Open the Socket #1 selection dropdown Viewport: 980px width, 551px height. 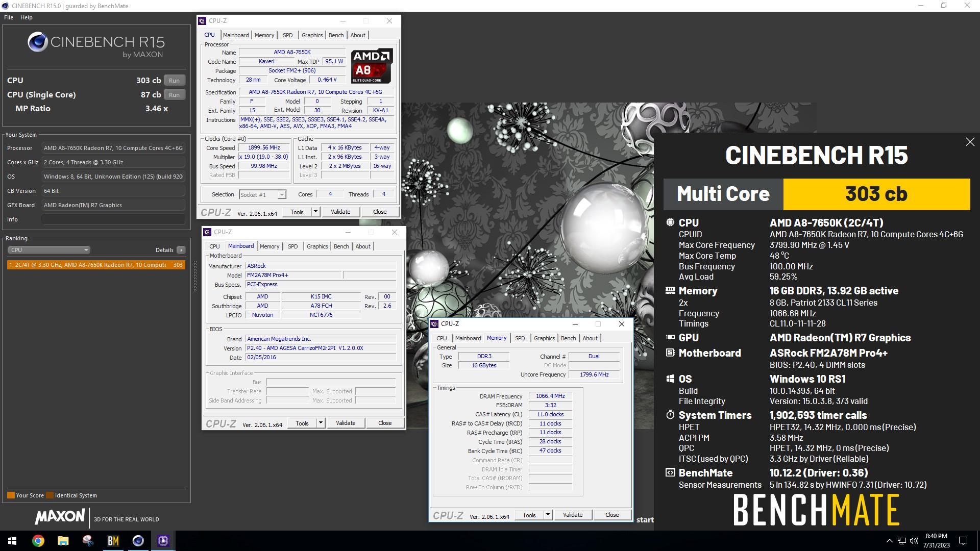262,195
